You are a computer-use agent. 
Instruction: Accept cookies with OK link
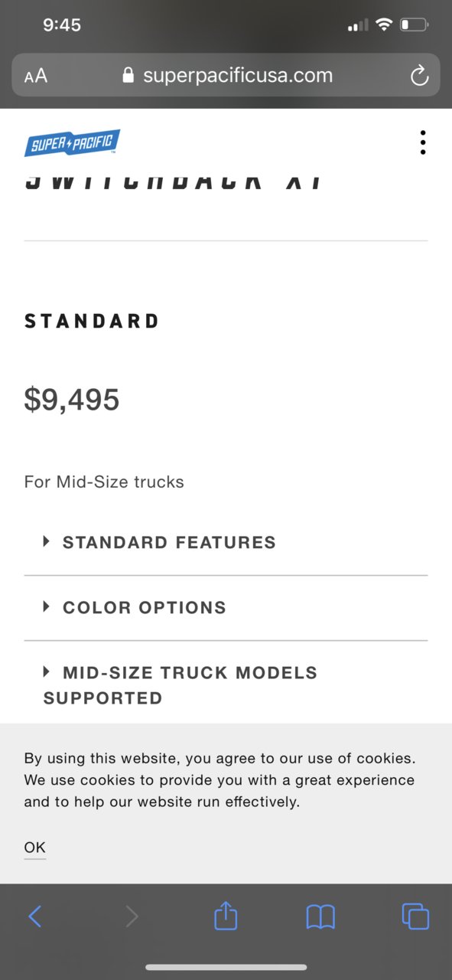(x=34, y=848)
